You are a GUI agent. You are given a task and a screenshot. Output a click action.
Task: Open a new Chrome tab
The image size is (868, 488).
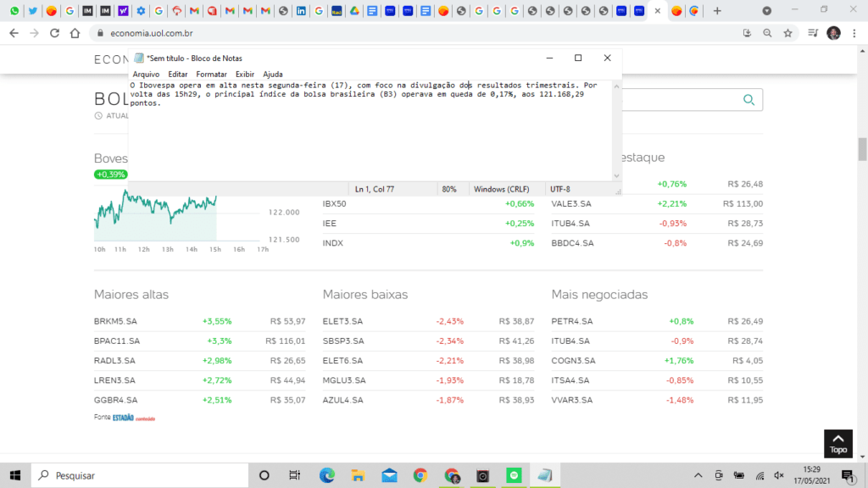pyautogui.click(x=717, y=10)
